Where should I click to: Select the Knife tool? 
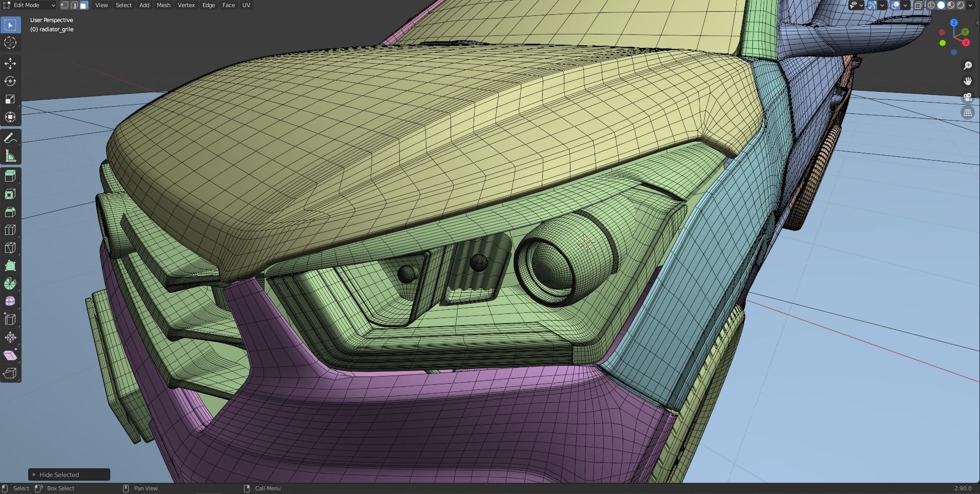(10, 248)
